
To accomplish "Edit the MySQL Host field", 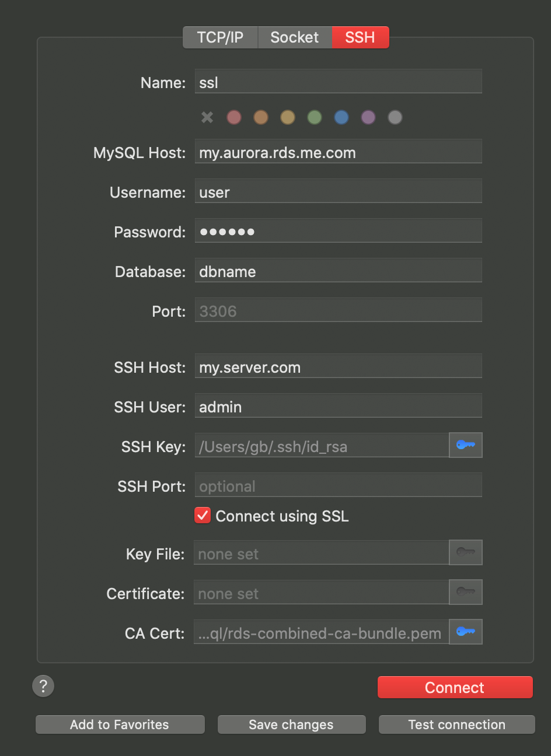I will point(338,152).
